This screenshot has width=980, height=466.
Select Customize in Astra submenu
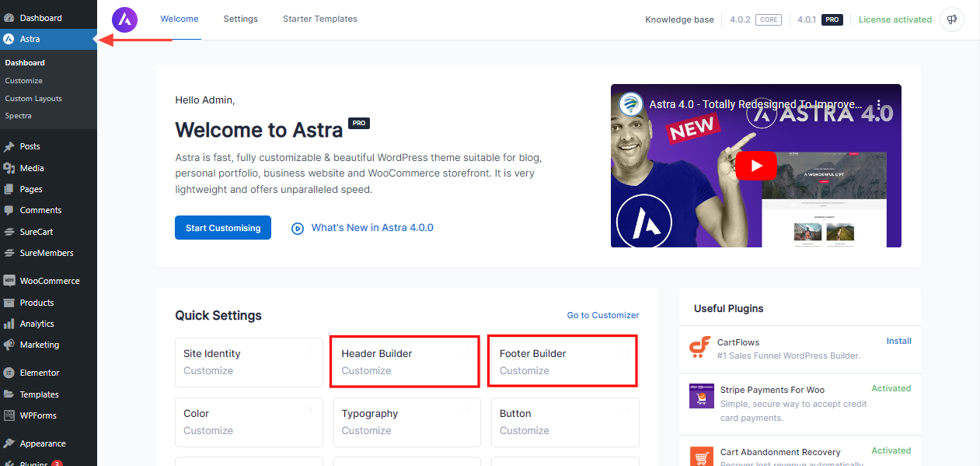tap(23, 80)
